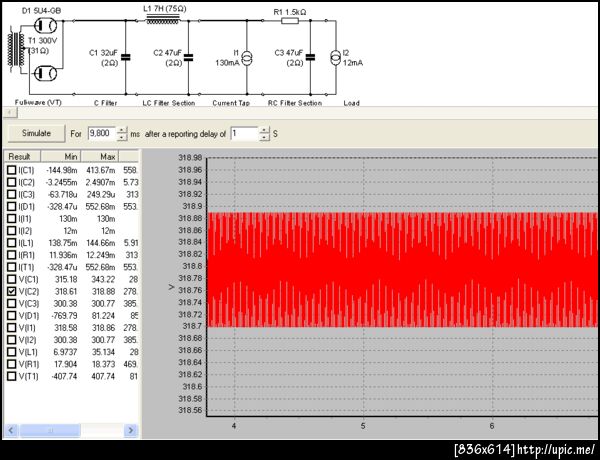The image size is (600, 460).
Task: Click the RC Filter Section label
Action: click(295, 103)
